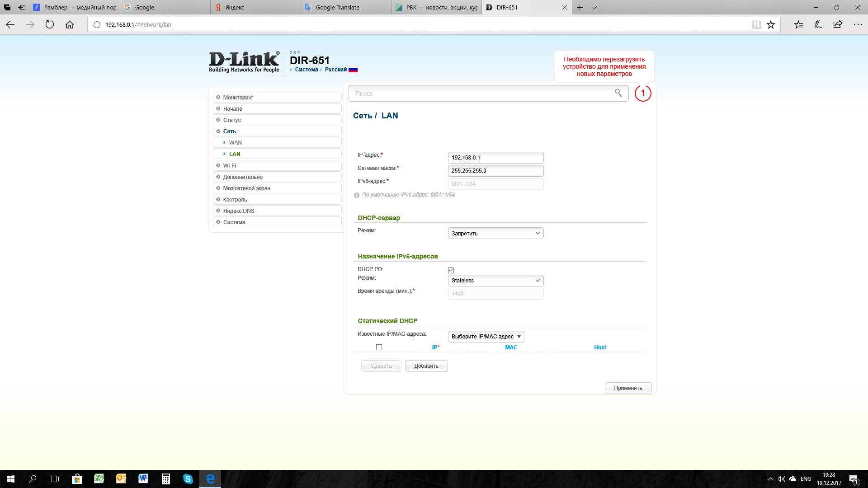This screenshot has height=488, width=868.
Task: Click the browser refresh icon
Action: [x=50, y=24]
